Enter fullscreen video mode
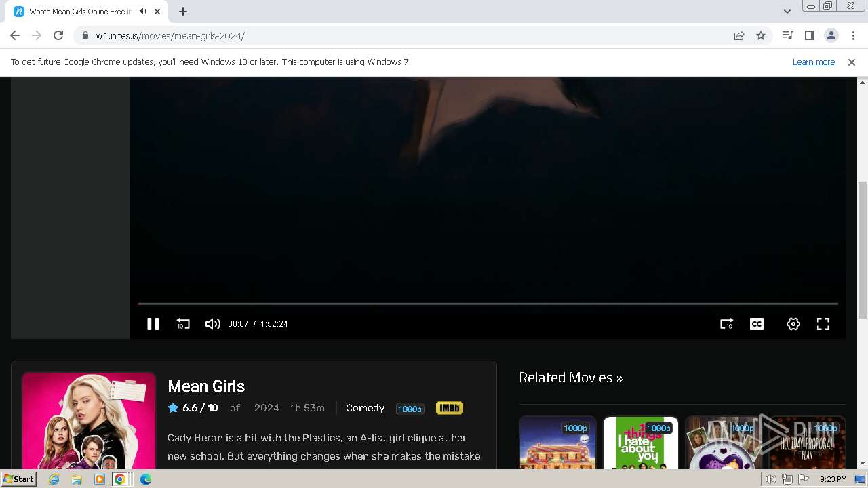The image size is (868, 488). 823,324
